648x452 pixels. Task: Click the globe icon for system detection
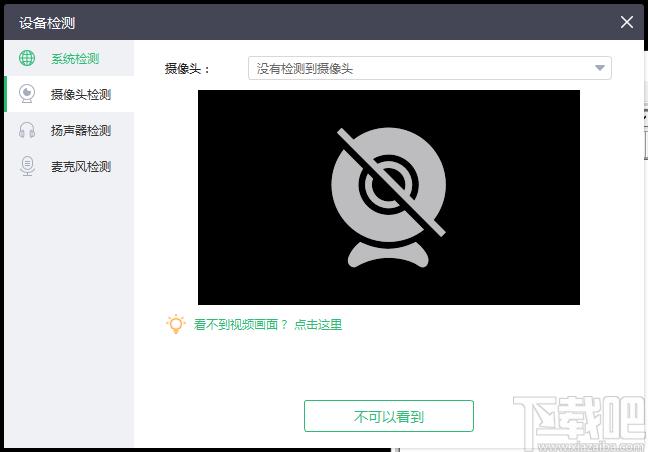point(27,58)
